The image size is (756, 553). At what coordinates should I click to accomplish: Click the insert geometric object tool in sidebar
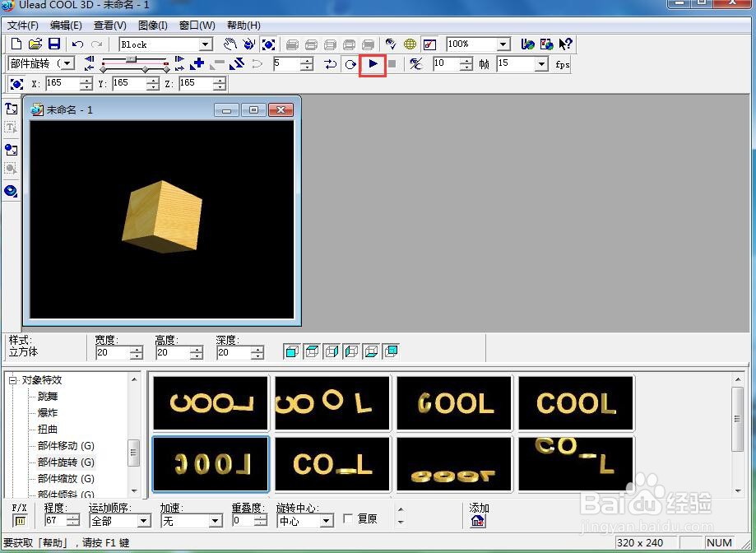click(11, 191)
